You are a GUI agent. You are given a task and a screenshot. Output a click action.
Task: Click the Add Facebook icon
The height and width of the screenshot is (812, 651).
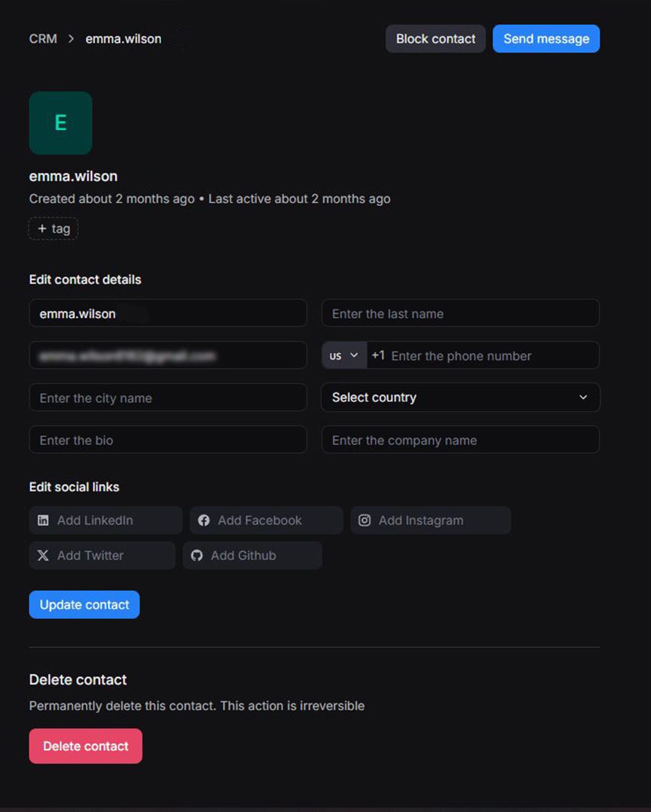point(204,520)
